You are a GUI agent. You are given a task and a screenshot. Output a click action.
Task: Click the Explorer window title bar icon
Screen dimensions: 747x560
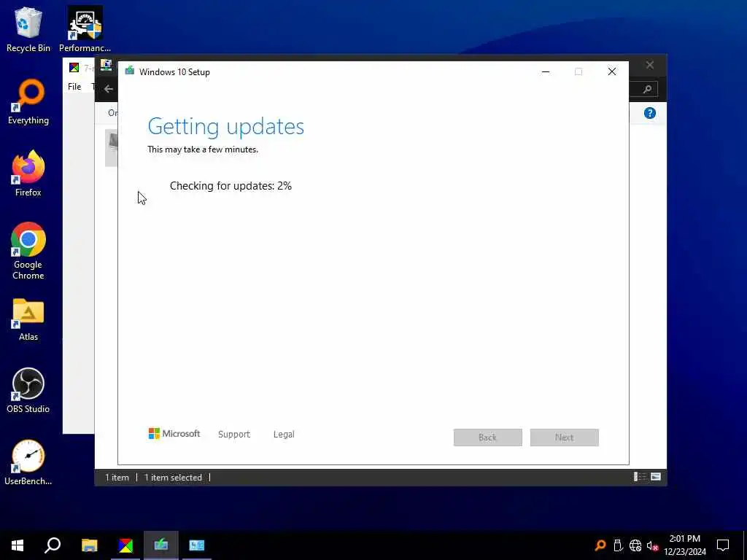coord(106,65)
